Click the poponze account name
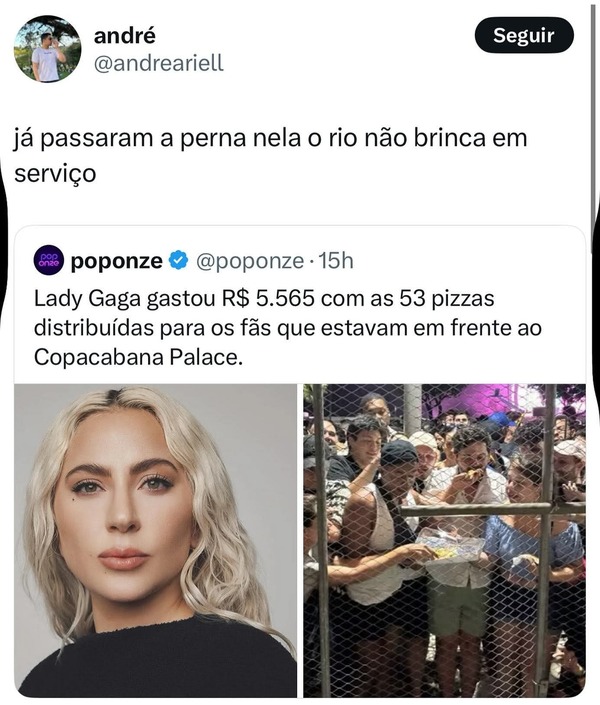The width and height of the screenshot is (600, 705). [x=116, y=261]
